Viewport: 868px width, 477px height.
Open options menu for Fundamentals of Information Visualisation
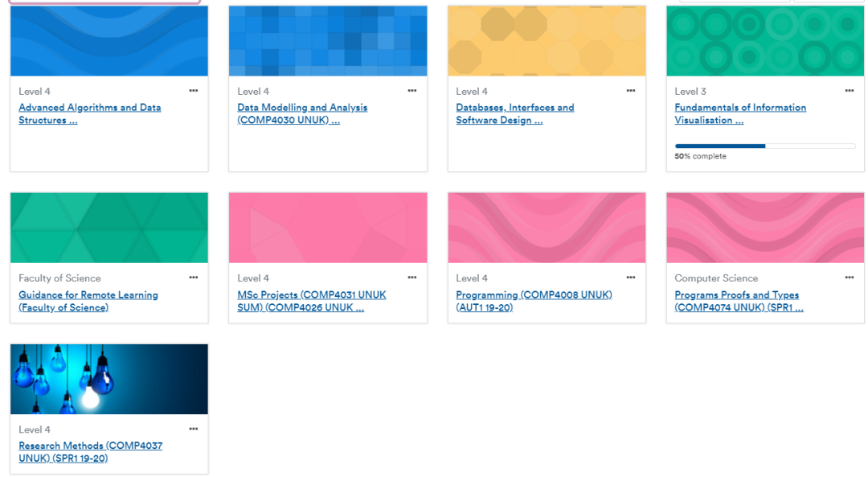(850, 91)
